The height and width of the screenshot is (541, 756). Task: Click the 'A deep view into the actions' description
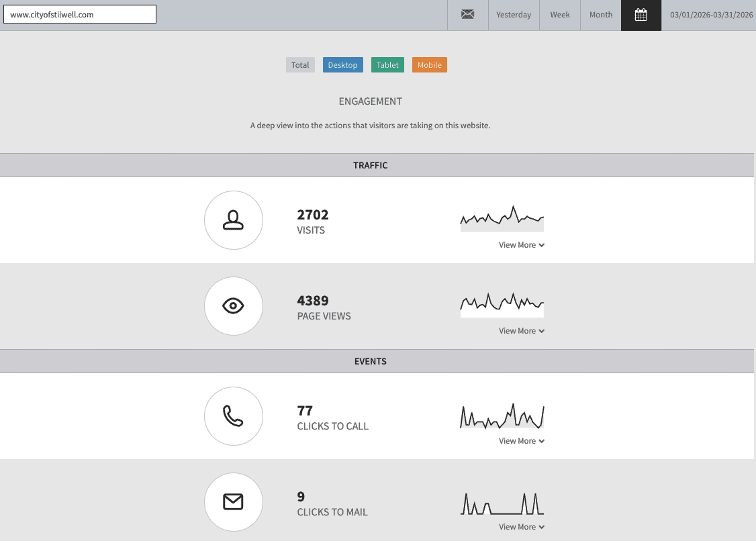[371, 126]
